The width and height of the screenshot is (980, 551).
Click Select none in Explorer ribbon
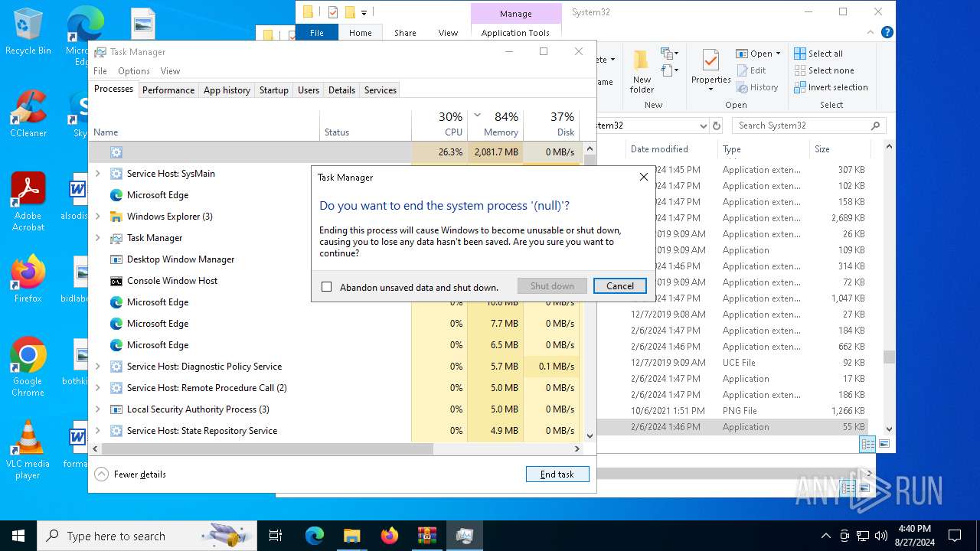pos(824,70)
